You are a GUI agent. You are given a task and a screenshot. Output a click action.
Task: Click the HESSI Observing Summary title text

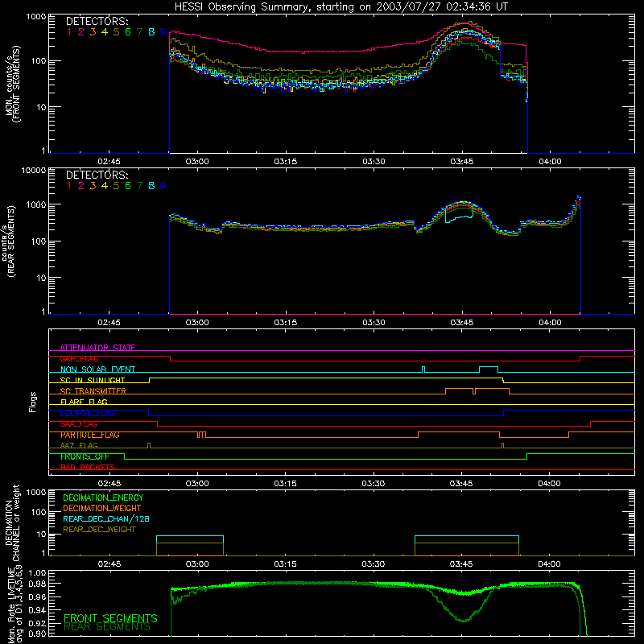[x=341, y=7]
